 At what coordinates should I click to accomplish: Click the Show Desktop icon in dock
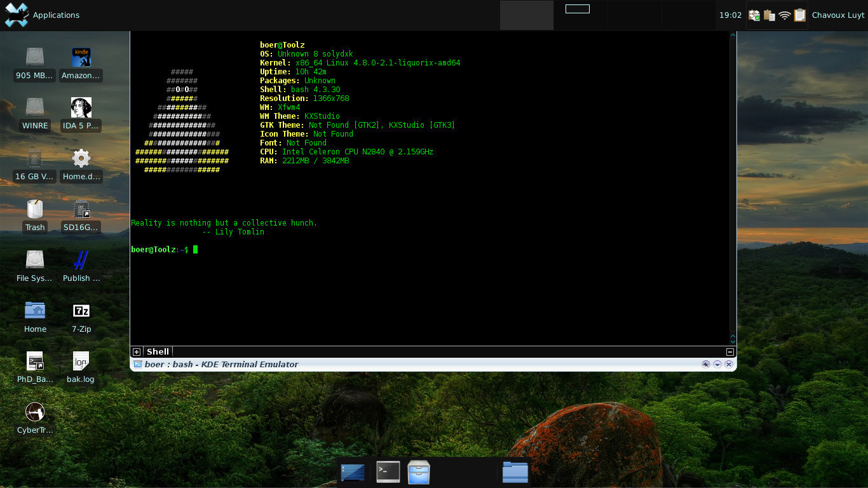tap(353, 472)
